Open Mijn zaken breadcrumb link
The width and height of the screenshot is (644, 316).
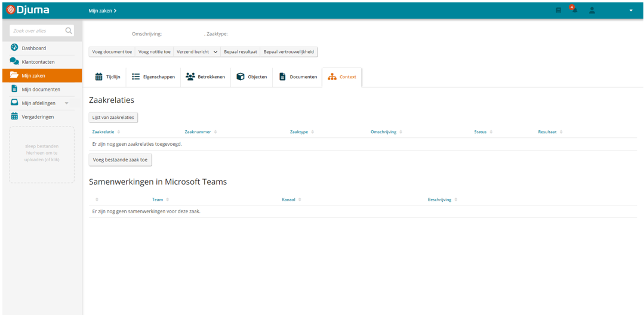click(102, 11)
